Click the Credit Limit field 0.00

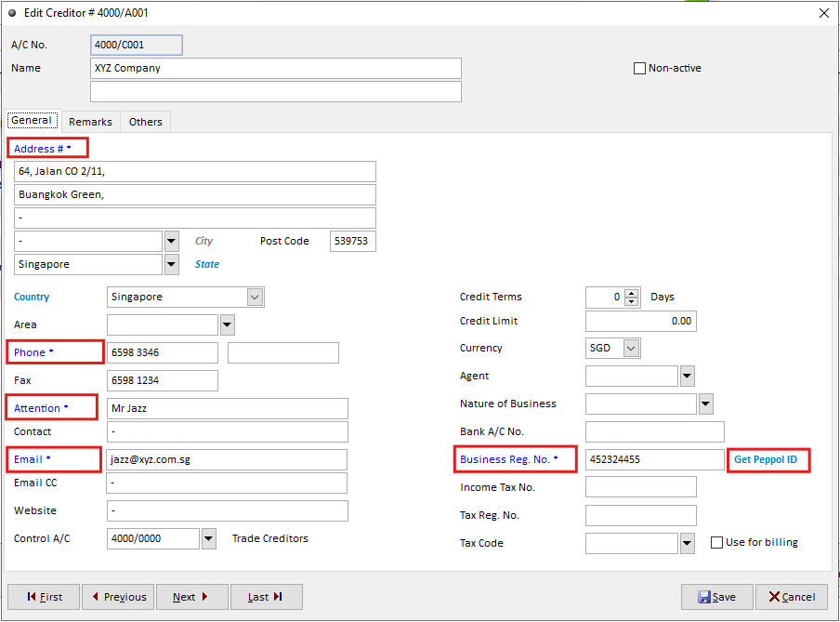tap(641, 321)
